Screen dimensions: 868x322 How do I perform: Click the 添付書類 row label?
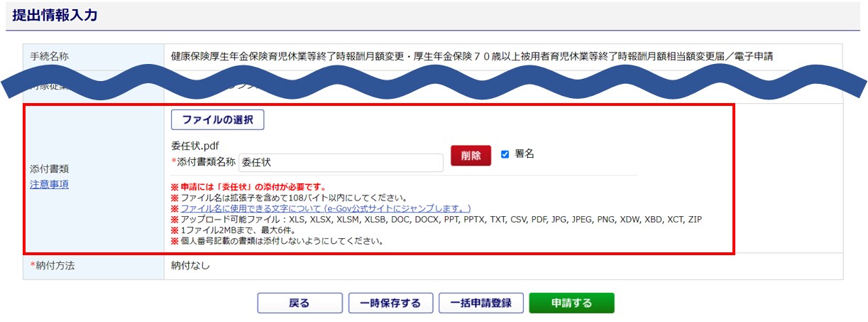49,170
